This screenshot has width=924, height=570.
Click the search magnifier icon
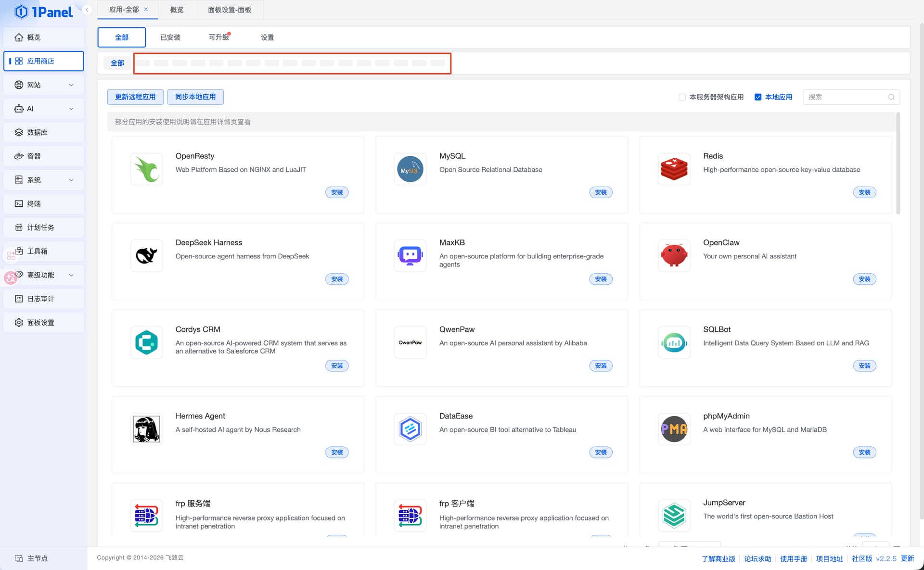(891, 97)
